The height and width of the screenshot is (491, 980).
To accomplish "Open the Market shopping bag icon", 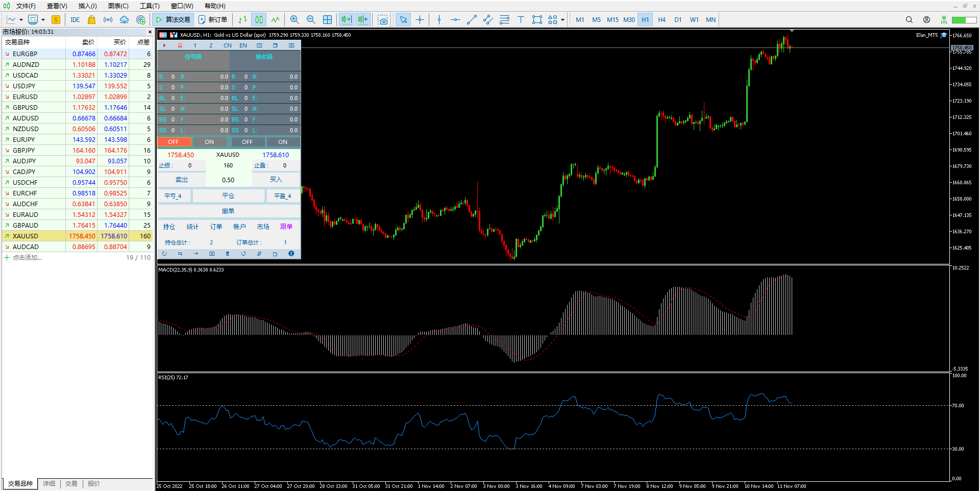I will coord(91,20).
